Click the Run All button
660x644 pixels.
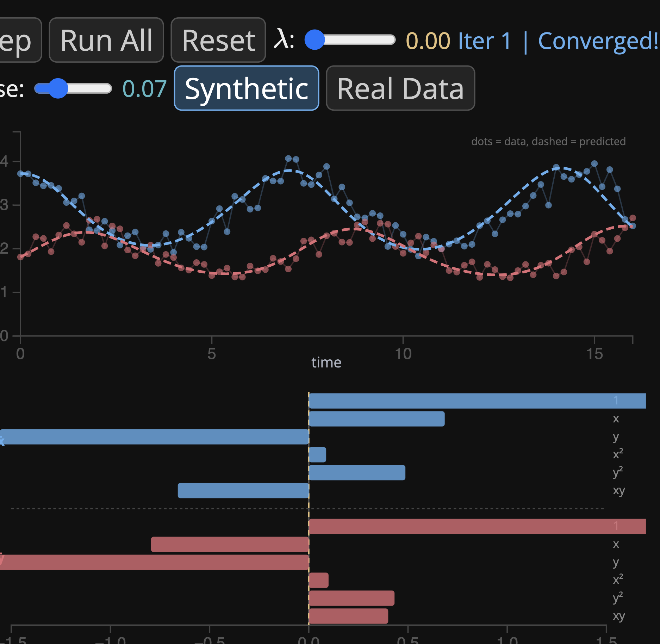coord(106,40)
